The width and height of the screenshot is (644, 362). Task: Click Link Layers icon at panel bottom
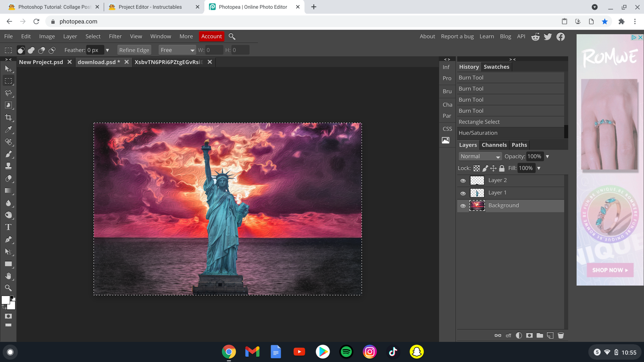(498, 335)
